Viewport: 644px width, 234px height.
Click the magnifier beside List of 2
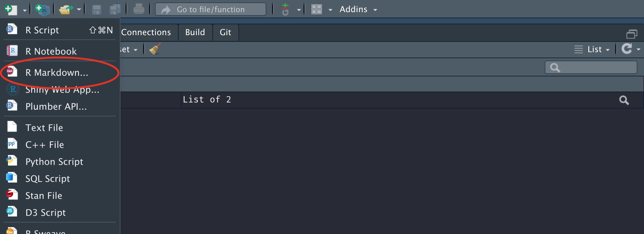pyautogui.click(x=624, y=100)
